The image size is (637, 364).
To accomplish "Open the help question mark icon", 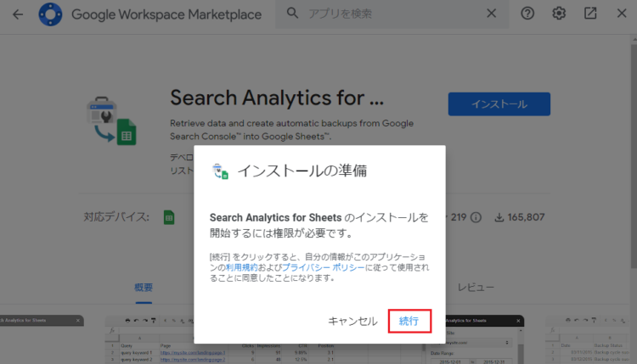I will pos(527,14).
